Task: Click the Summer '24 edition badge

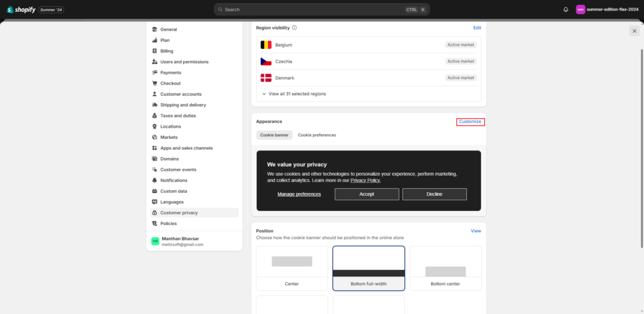Action: click(52, 9)
